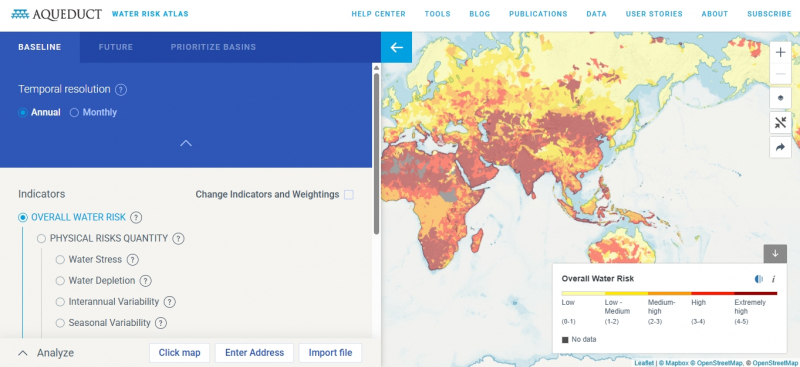Zoom in on the map
This screenshot has width=800, height=367.
click(x=780, y=52)
